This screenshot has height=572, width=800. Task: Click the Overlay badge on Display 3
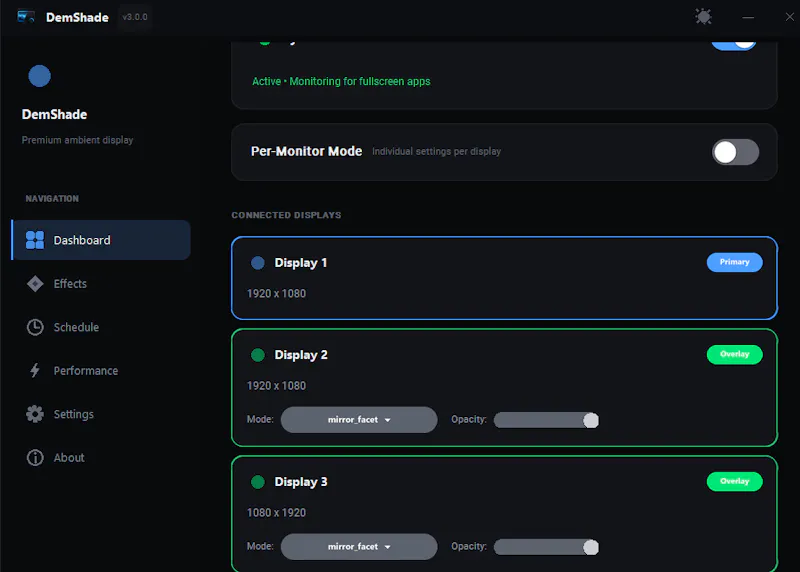click(x=734, y=481)
